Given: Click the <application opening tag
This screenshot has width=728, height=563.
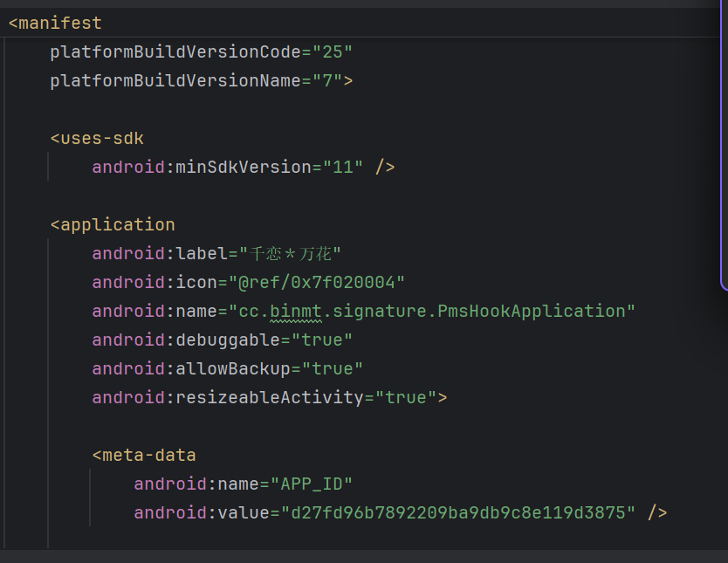Looking at the screenshot, I should pyautogui.click(x=113, y=225).
